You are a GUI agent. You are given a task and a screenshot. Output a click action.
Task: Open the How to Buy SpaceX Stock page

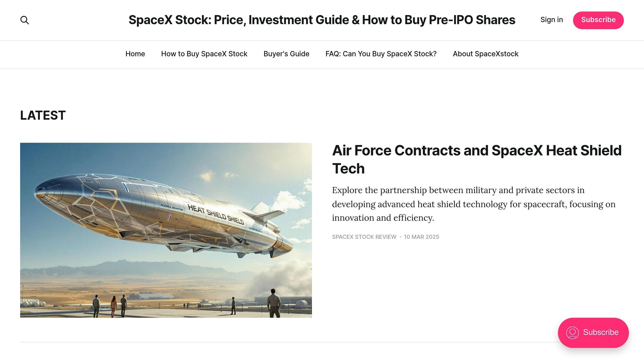click(204, 54)
